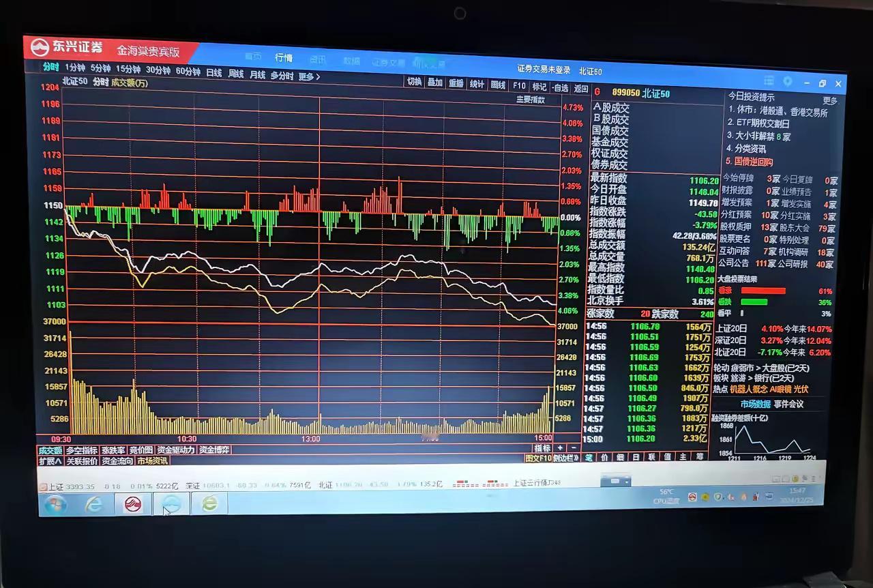
Task: Click 切换 in chart toolbar
Action: point(414,82)
